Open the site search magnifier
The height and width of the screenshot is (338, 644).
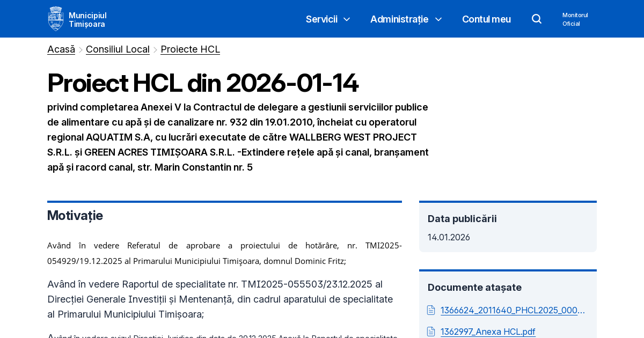point(536,18)
